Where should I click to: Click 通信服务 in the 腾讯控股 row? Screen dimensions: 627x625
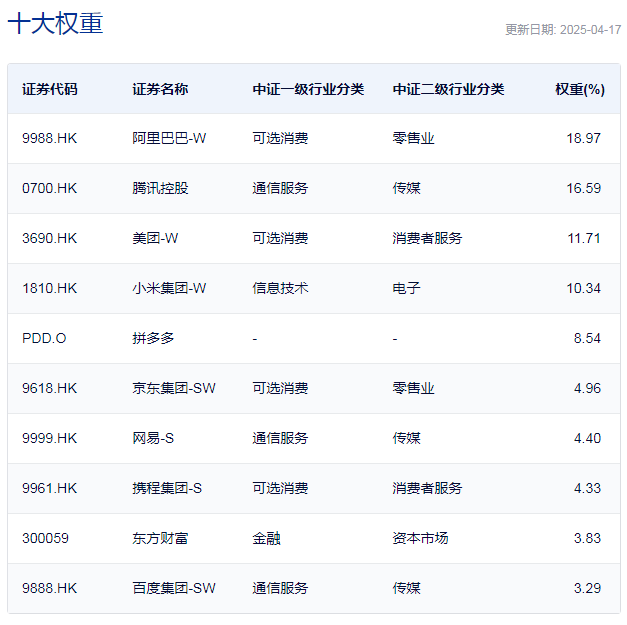280,188
